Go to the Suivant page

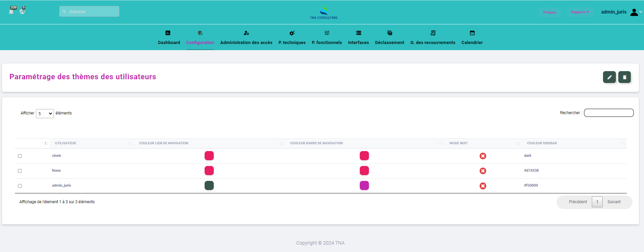(x=614, y=202)
